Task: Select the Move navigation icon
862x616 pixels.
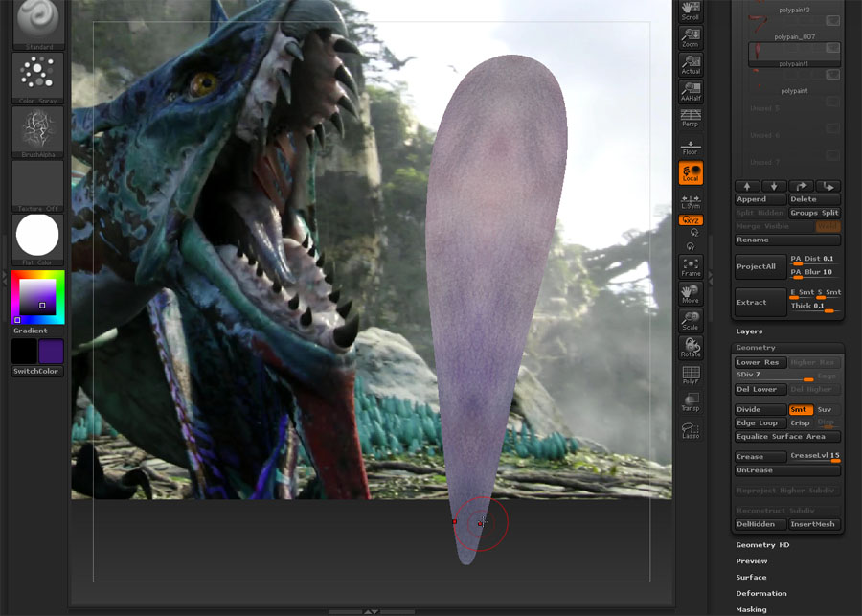Action: pyautogui.click(x=691, y=294)
